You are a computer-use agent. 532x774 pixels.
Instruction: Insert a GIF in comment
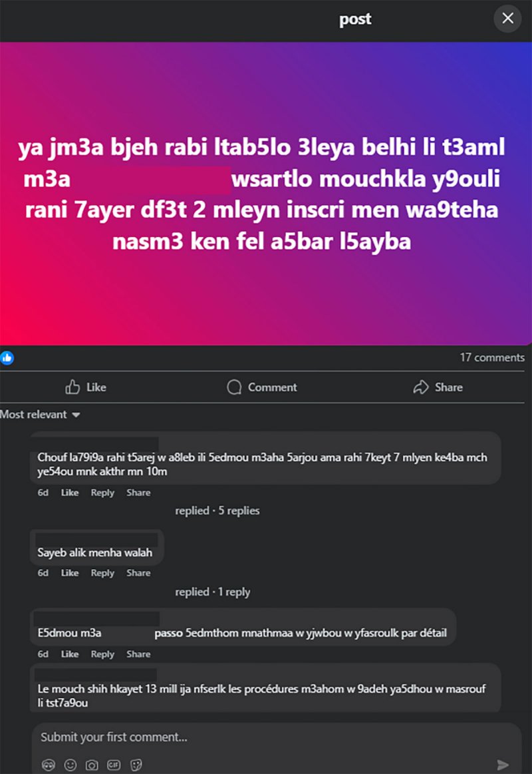[114, 765]
